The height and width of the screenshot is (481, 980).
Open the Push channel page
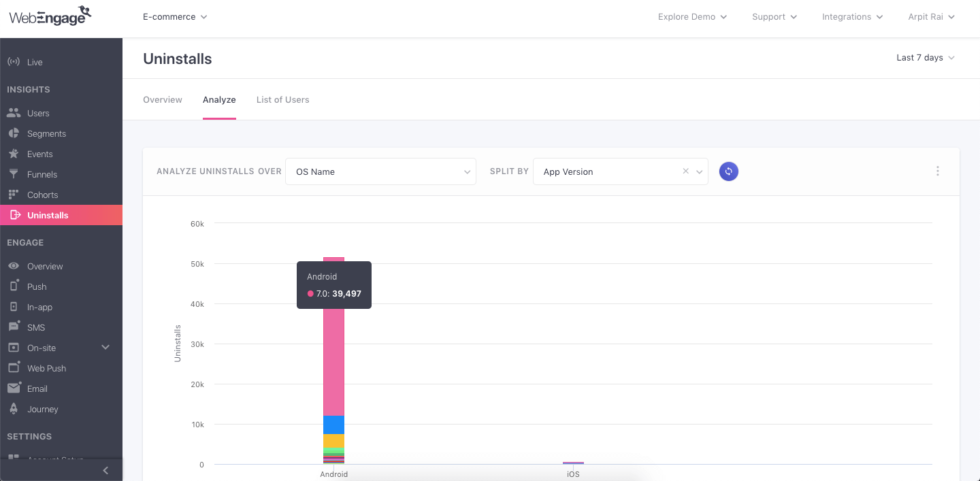click(x=37, y=286)
